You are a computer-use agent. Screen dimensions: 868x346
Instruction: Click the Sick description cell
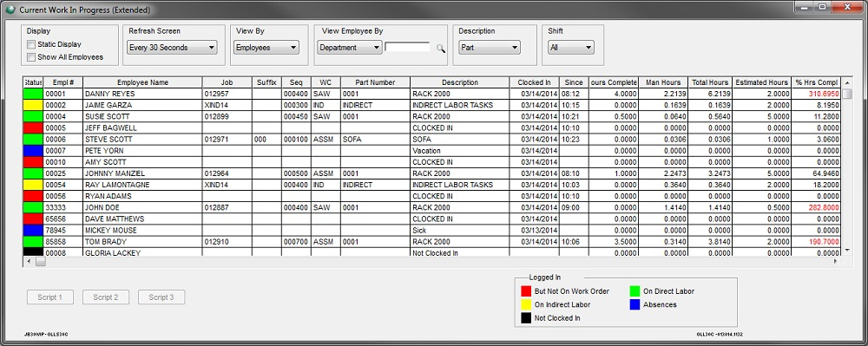(460, 230)
